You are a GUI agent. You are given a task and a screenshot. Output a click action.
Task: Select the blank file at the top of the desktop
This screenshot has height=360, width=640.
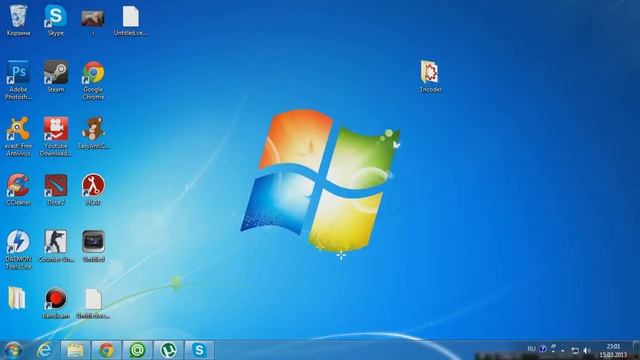pos(131,20)
